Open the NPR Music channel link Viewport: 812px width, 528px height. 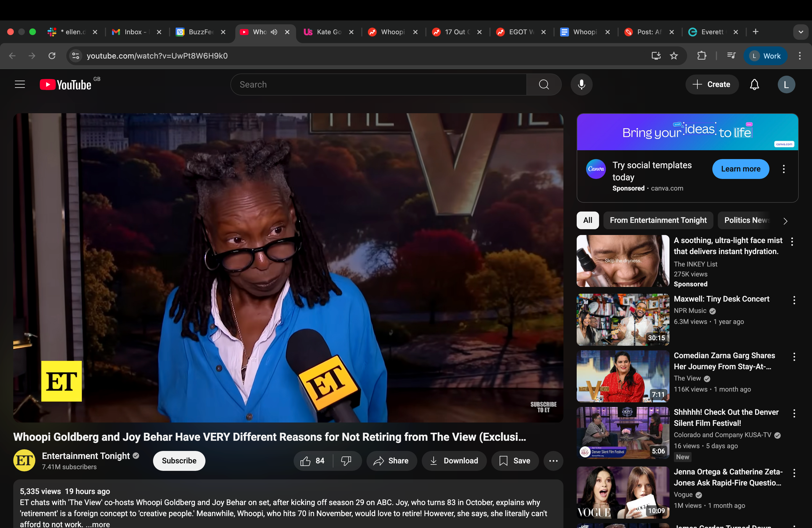690,311
